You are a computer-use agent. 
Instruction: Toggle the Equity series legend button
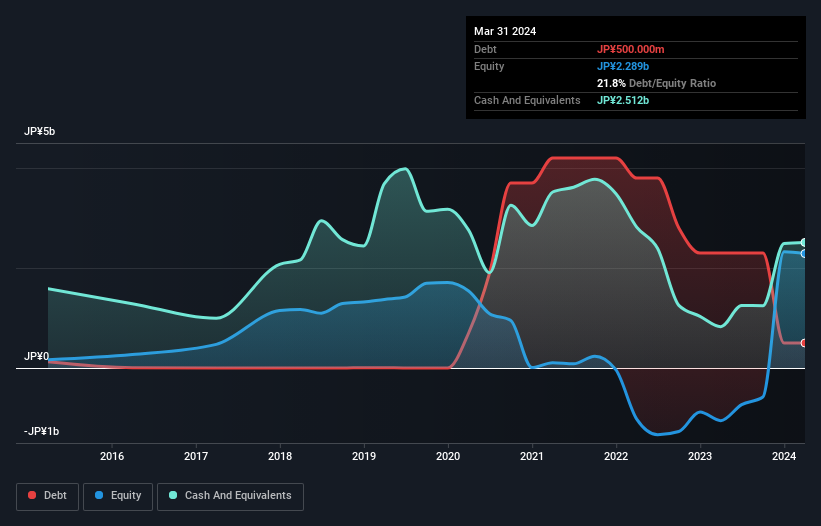click(x=118, y=496)
